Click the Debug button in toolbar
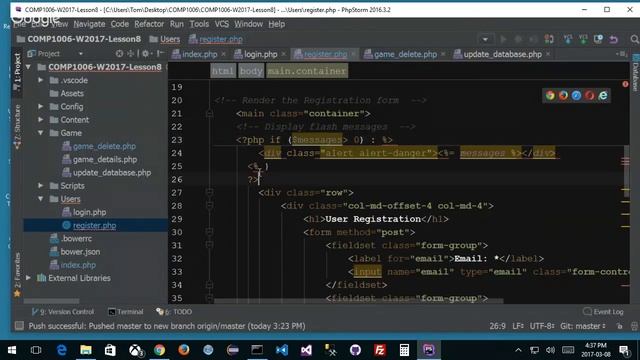640x360 pixels. coord(518,39)
